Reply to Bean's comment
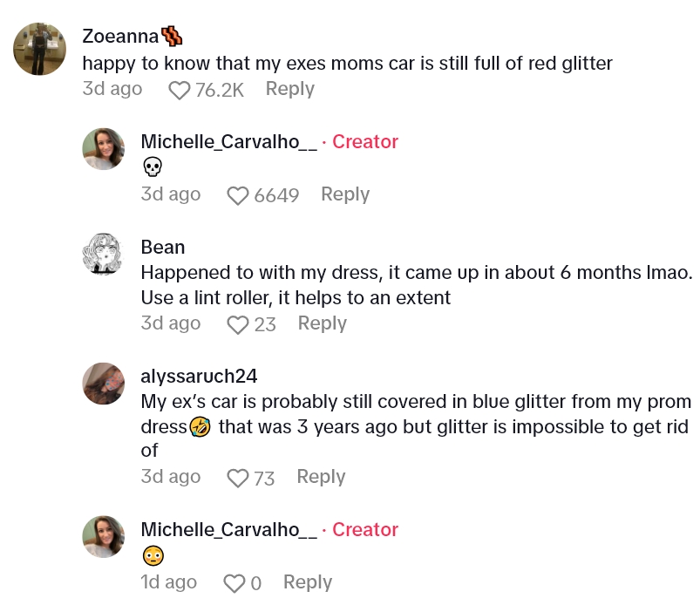This screenshot has height=605, width=700. 322,323
